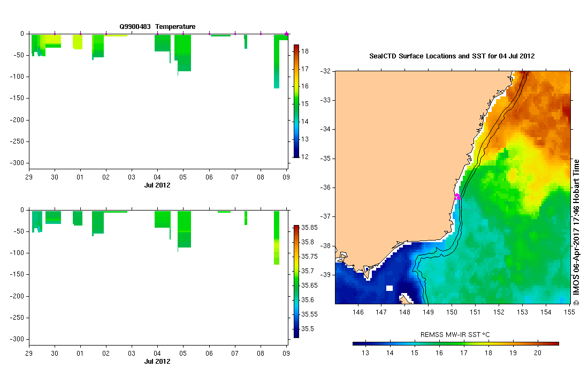588x375 pixels.
Task: Click the SealCTD Surface Locations map title
Action: point(452,56)
